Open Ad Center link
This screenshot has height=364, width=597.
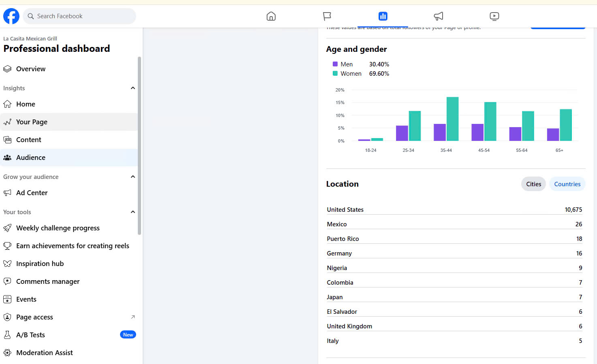pyautogui.click(x=32, y=193)
